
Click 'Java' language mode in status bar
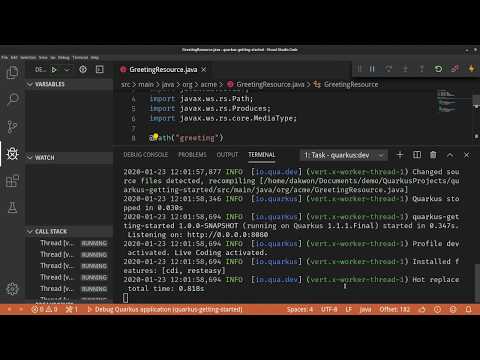click(x=365, y=309)
